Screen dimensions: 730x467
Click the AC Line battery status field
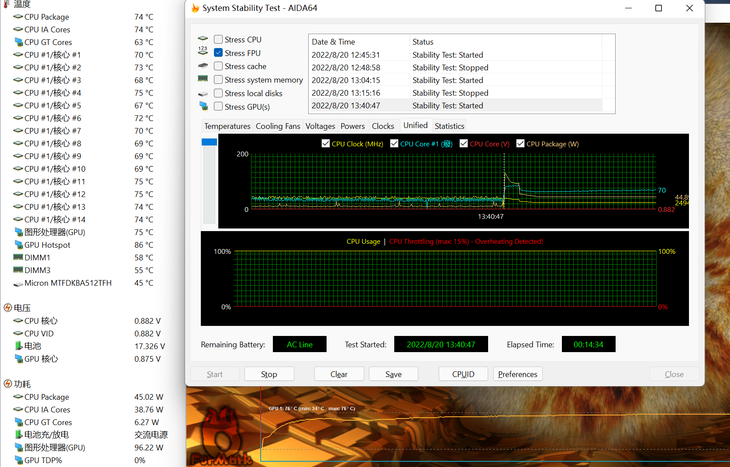[300, 345]
